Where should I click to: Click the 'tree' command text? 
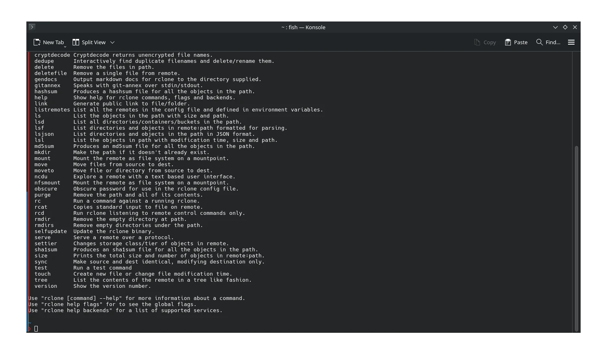tap(41, 280)
